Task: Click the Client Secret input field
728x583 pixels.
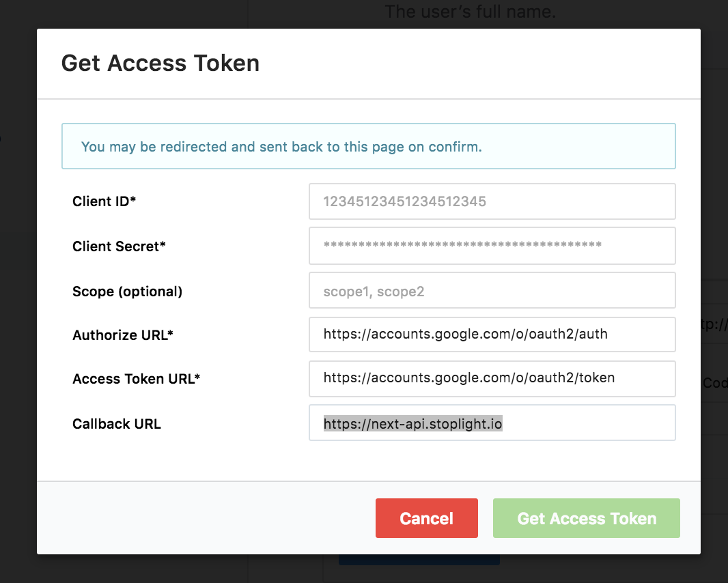Action: tap(492, 246)
